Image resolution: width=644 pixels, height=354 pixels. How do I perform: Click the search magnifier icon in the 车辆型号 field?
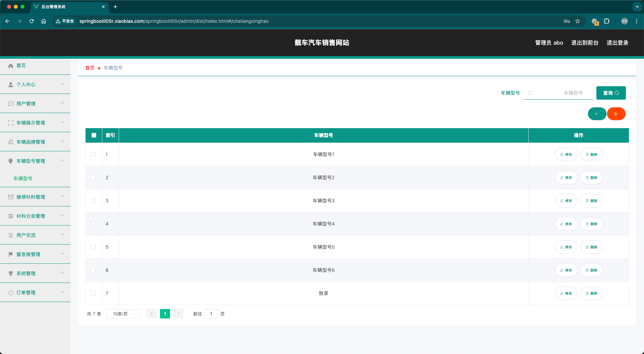tap(530, 93)
